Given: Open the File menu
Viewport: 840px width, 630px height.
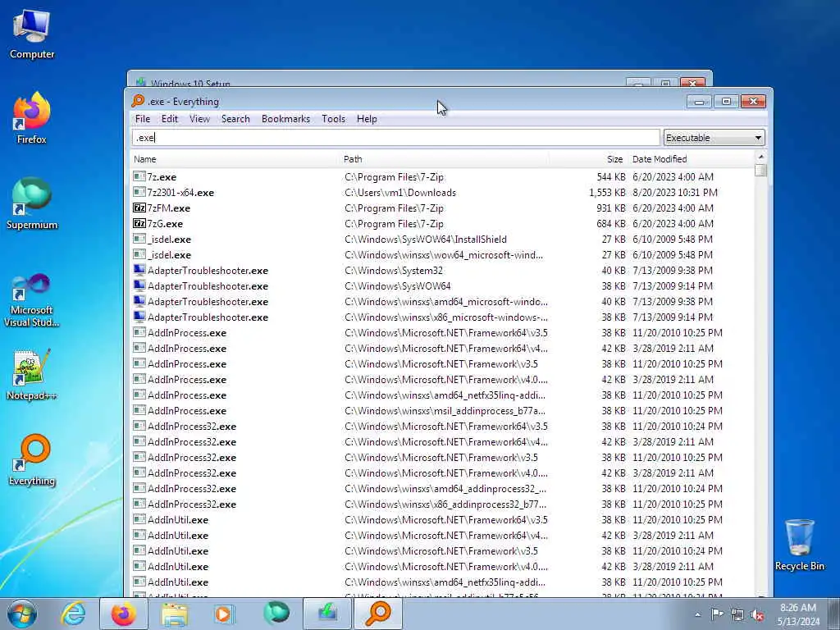Looking at the screenshot, I should (143, 119).
